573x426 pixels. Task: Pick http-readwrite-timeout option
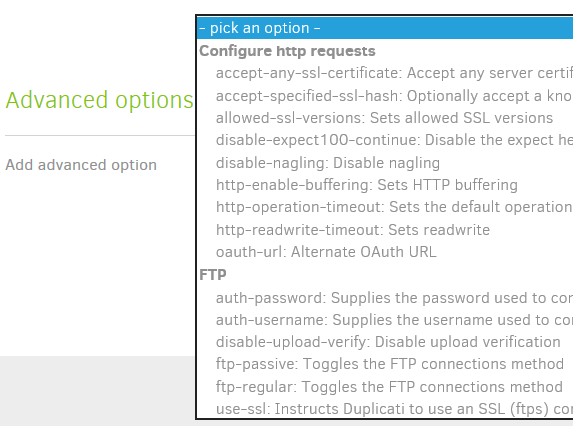[x=385, y=230]
